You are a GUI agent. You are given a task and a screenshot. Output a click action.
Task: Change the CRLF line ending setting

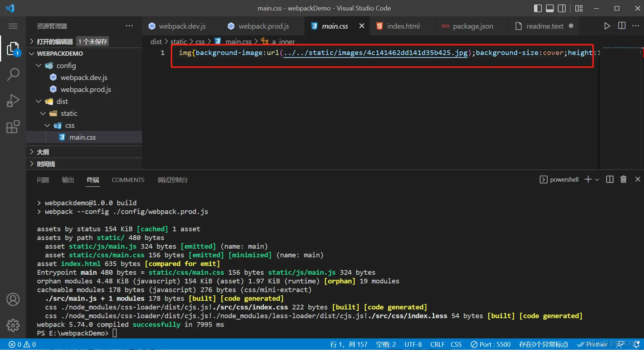pyautogui.click(x=437, y=344)
